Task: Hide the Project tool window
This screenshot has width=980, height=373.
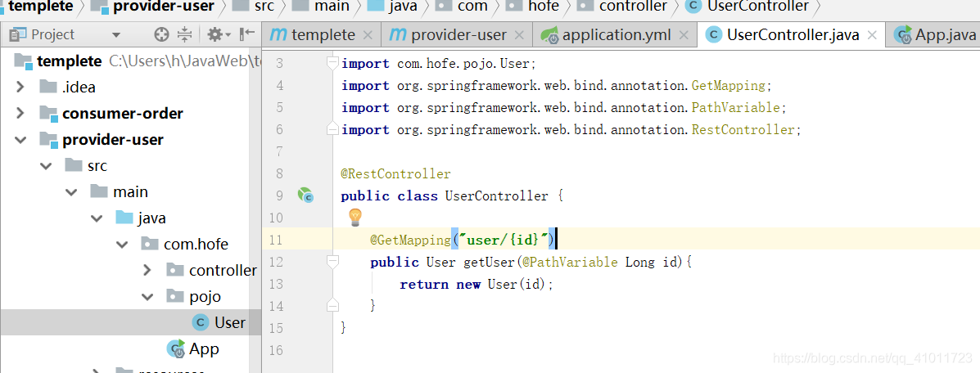Action: [248, 34]
